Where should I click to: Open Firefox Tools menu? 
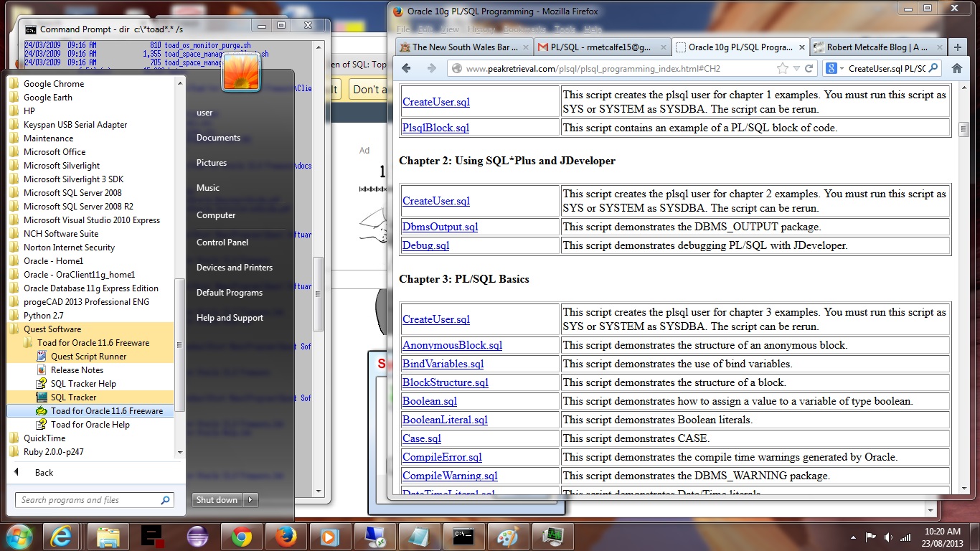coord(565,29)
